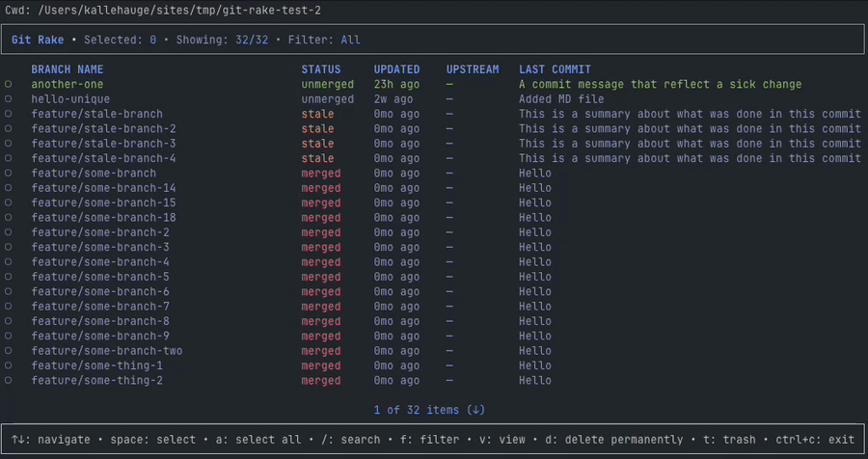Click the a: select all hint
Image resolution: width=868 pixels, height=459 pixels.
pos(258,440)
